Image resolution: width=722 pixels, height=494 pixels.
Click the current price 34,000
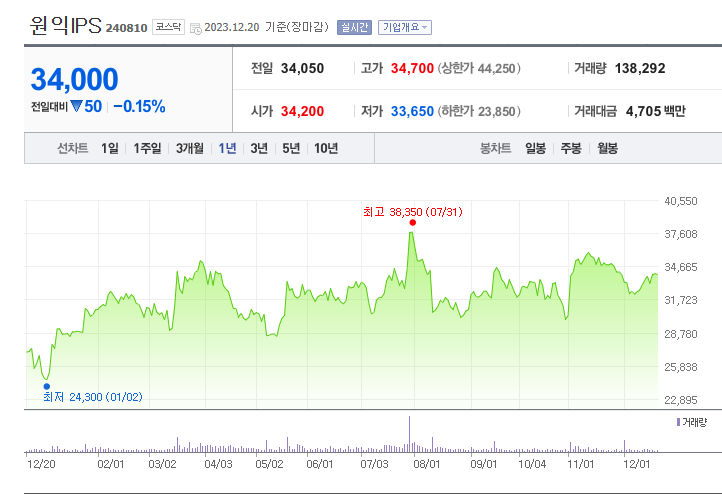(75, 79)
